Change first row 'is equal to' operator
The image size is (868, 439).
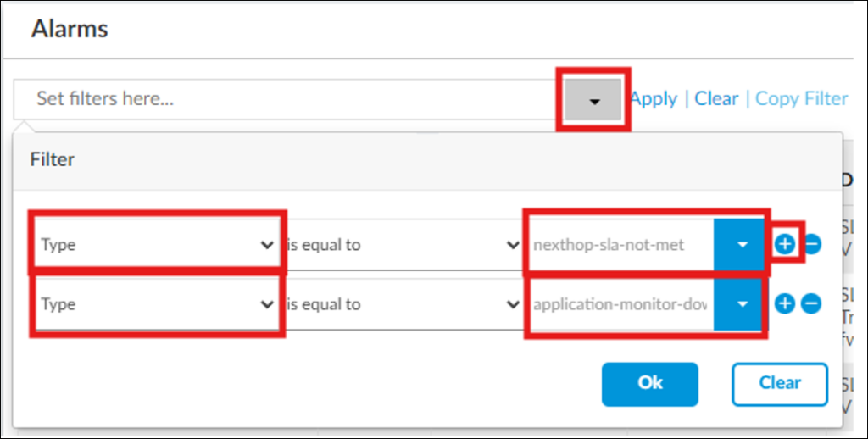(x=403, y=244)
